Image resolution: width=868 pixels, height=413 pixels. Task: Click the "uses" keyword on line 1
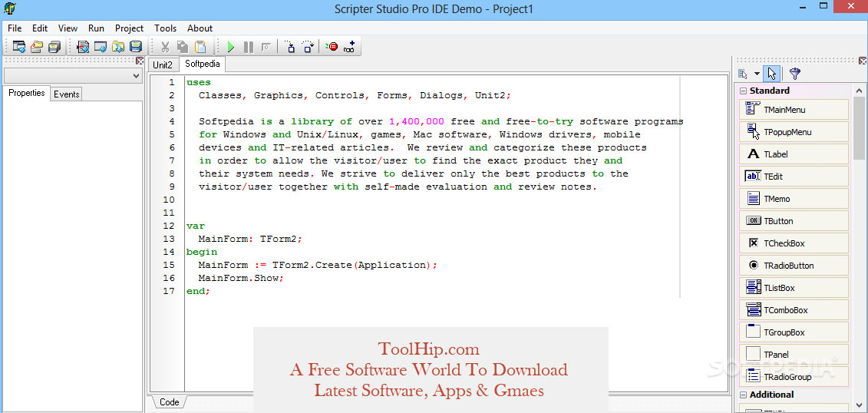pyautogui.click(x=199, y=82)
